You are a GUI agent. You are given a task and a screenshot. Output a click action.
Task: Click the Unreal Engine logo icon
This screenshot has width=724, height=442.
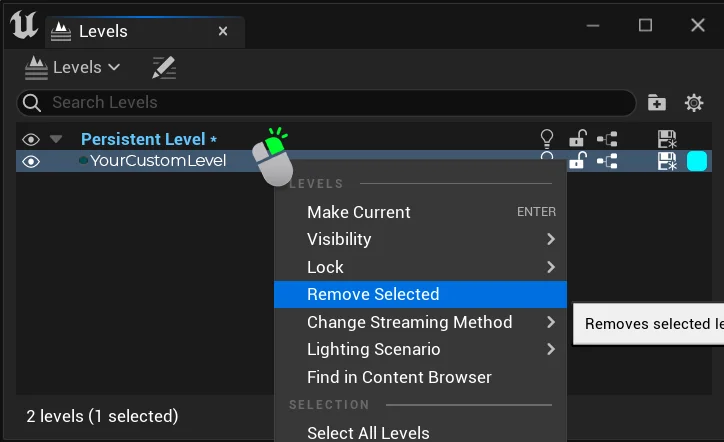point(25,27)
